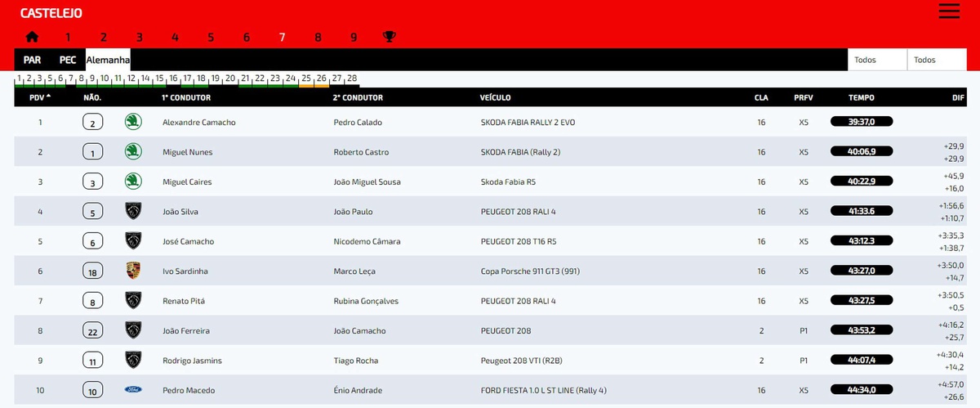Viewport: 980px width, 408px height.
Task: Click car number badge 18
Action: click(x=92, y=271)
